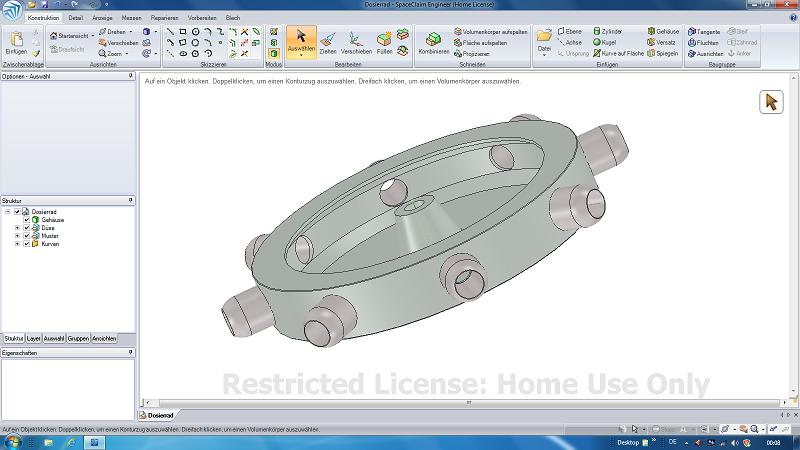
Task: Insert an Achse (axis)
Action: coord(570,42)
